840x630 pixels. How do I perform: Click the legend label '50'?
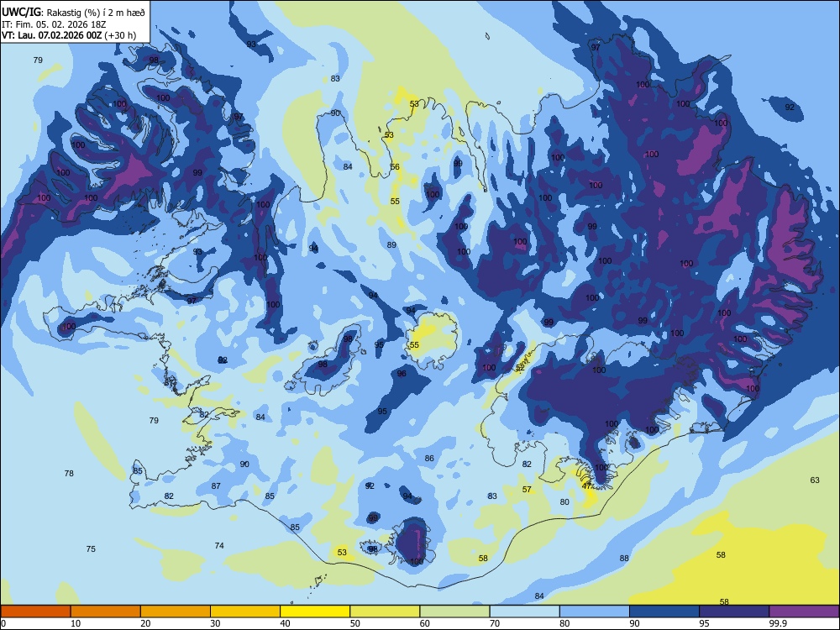[x=355, y=623]
